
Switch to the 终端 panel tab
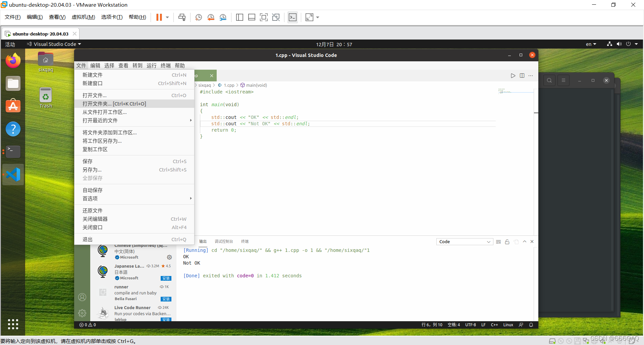coord(245,241)
